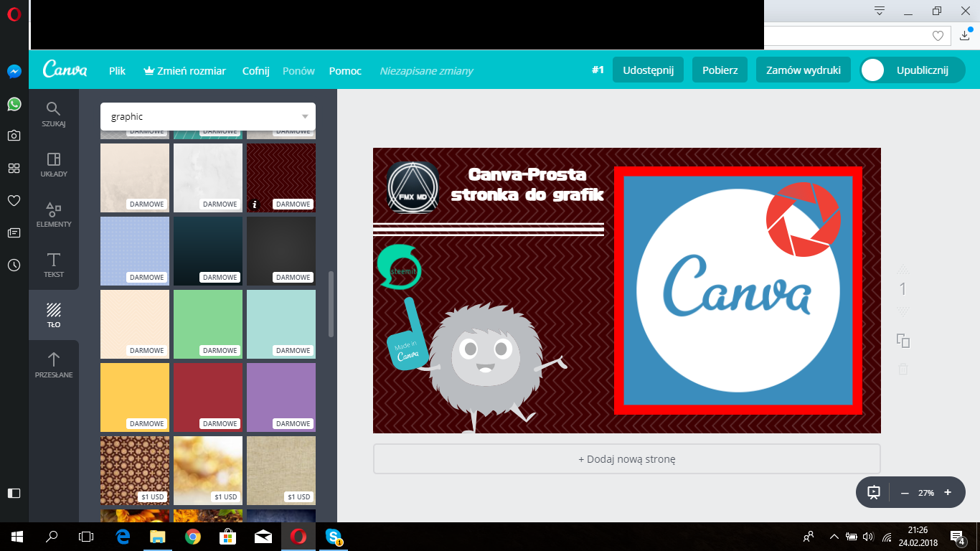Click the delete page trash icon
980x551 pixels.
[x=903, y=369]
